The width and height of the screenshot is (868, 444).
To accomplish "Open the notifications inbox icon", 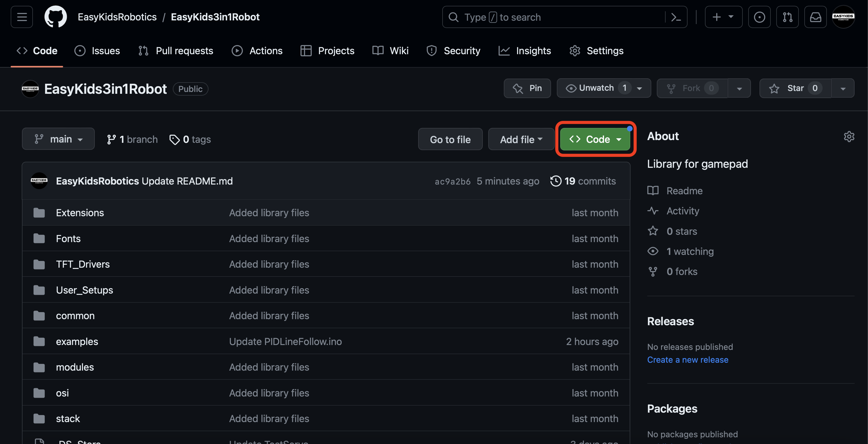I will click(x=815, y=17).
